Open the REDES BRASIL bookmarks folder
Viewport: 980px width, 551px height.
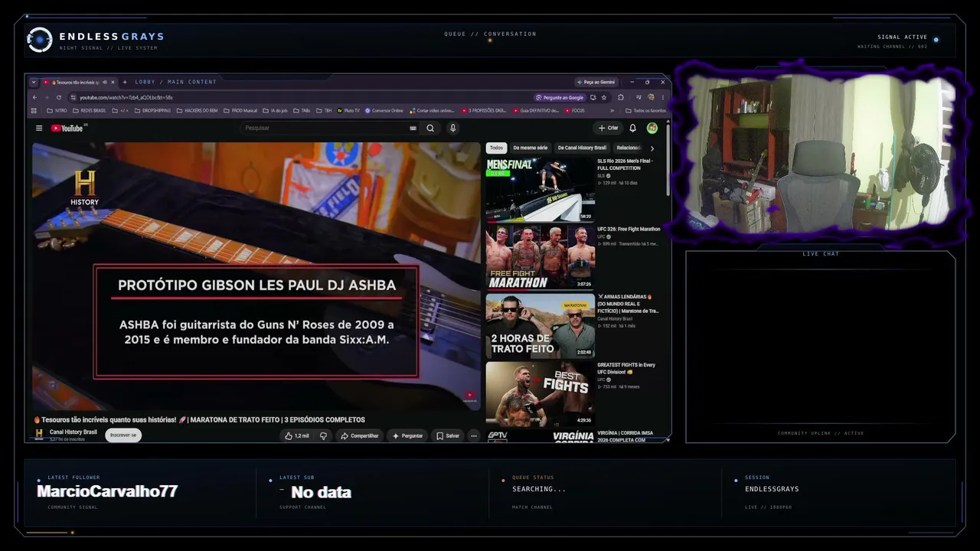click(x=90, y=110)
